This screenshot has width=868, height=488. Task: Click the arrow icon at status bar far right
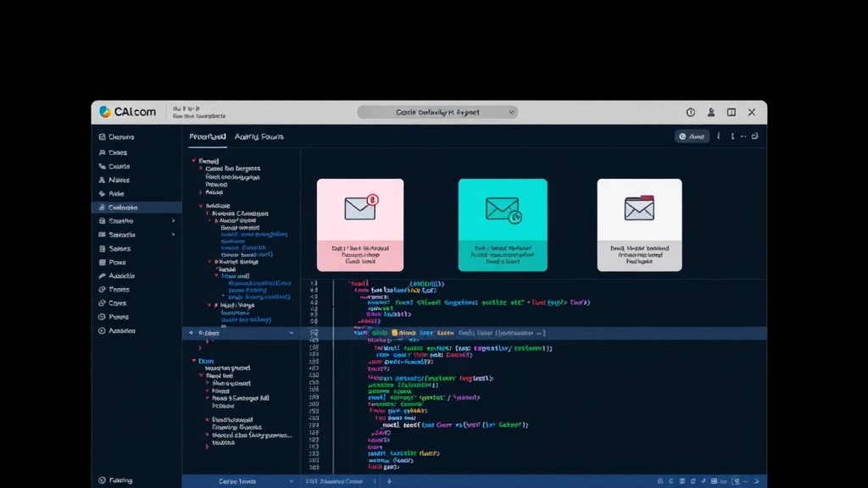[x=757, y=481]
